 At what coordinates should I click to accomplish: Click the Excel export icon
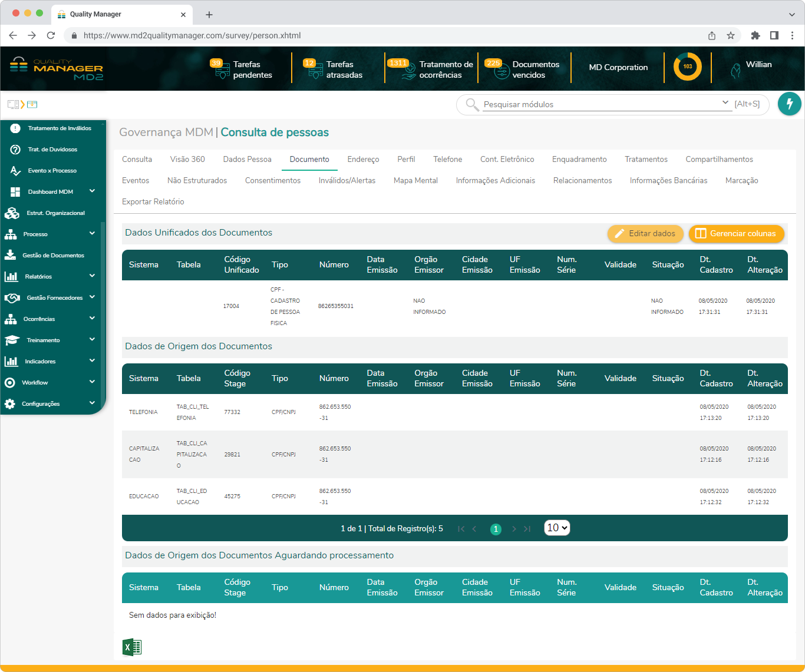[x=132, y=647]
